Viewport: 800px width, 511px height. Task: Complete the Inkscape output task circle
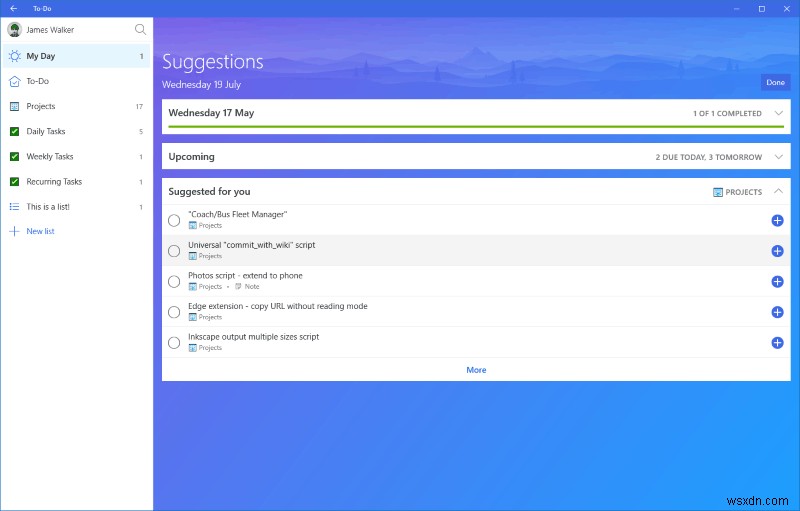pyautogui.click(x=174, y=343)
